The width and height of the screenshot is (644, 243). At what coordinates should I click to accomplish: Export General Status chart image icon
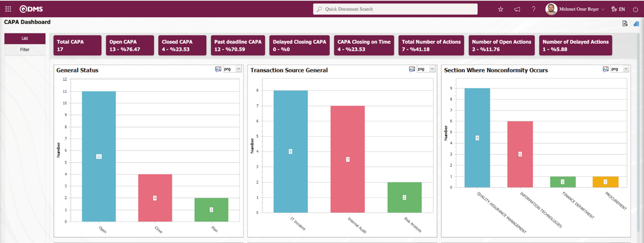(218, 69)
